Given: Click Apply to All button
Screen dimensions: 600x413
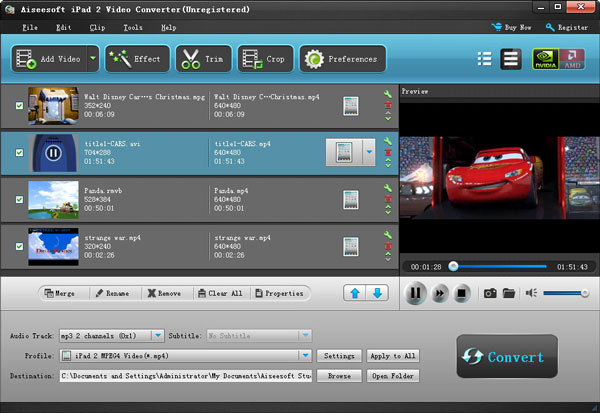Looking at the screenshot, I should 395,355.
